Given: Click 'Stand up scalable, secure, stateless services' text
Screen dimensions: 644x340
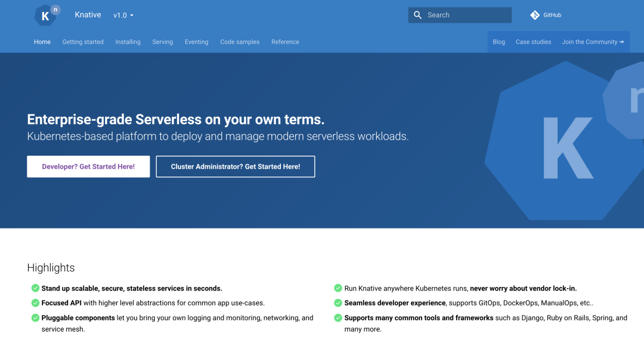Looking at the screenshot, I should (x=132, y=288).
